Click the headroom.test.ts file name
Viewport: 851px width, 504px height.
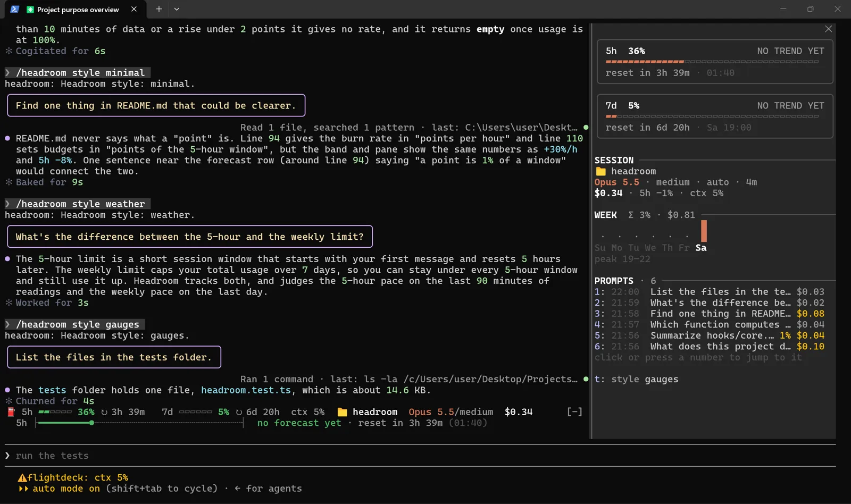click(x=246, y=390)
